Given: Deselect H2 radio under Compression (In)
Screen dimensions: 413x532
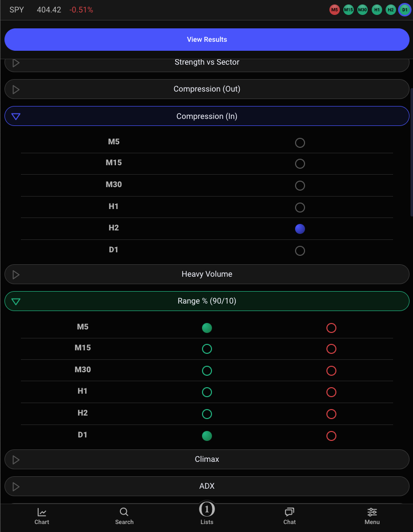Looking at the screenshot, I should point(300,229).
